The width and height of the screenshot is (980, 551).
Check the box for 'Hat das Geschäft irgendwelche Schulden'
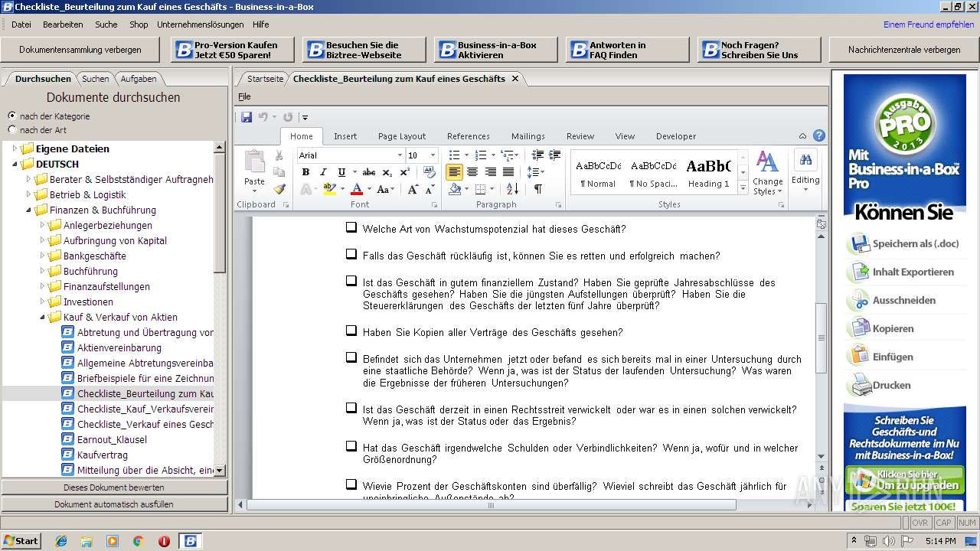(351, 446)
